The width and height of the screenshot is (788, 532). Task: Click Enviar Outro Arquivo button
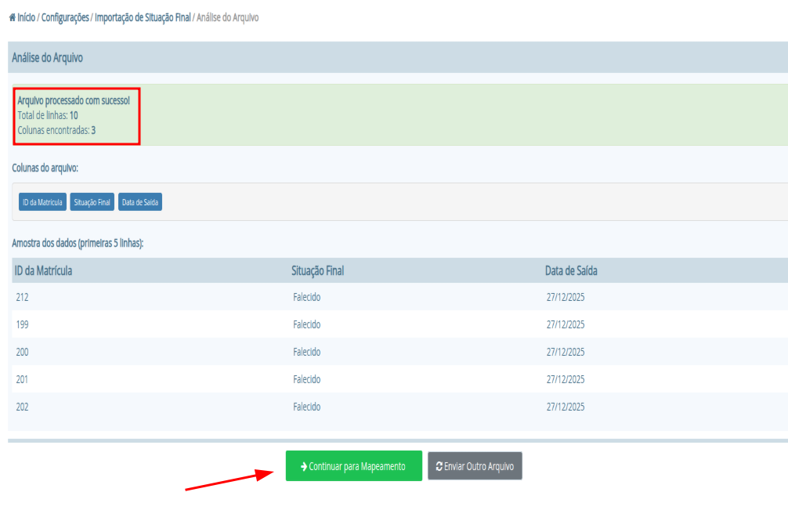click(x=475, y=466)
